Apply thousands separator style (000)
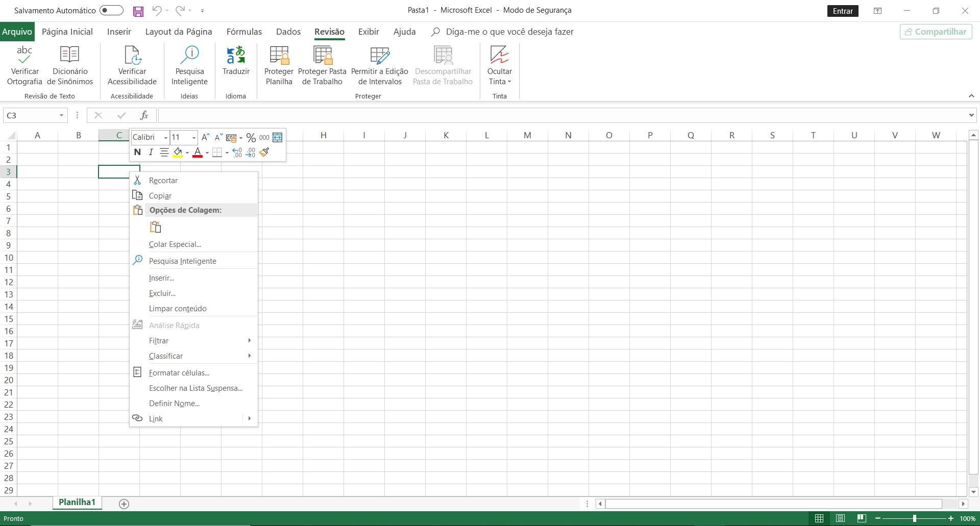This screenshot has width=980, height=526. pos(264,137)
